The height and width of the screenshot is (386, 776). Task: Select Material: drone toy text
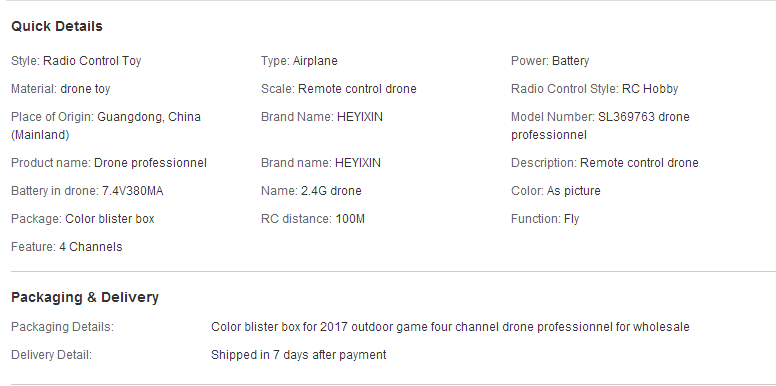point(60,89)
